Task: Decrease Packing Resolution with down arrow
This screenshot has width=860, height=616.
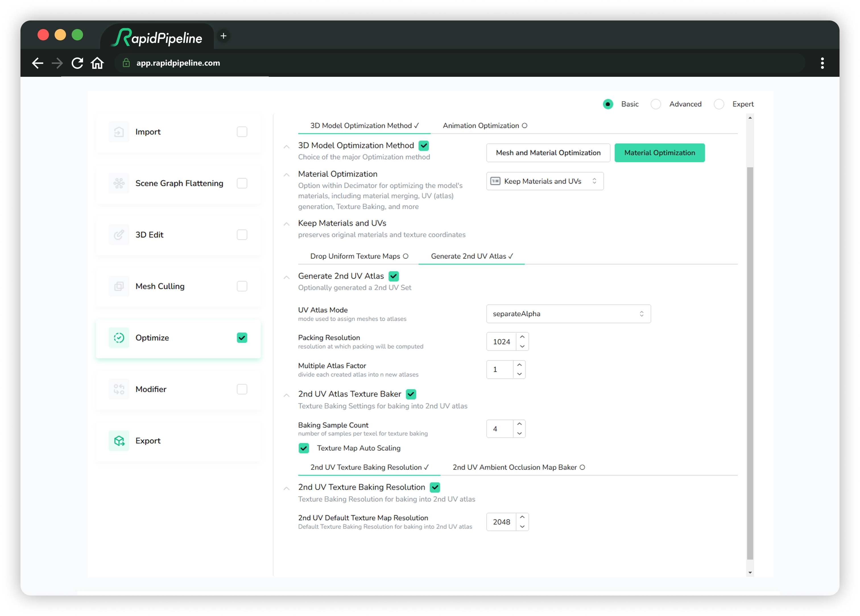Action: (522, 346)
